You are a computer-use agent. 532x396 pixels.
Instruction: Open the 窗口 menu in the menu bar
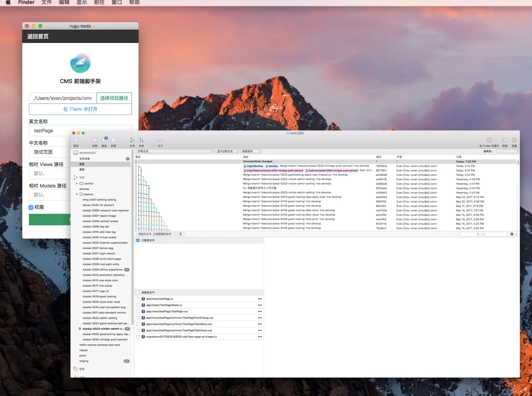[x=117, y=2]
